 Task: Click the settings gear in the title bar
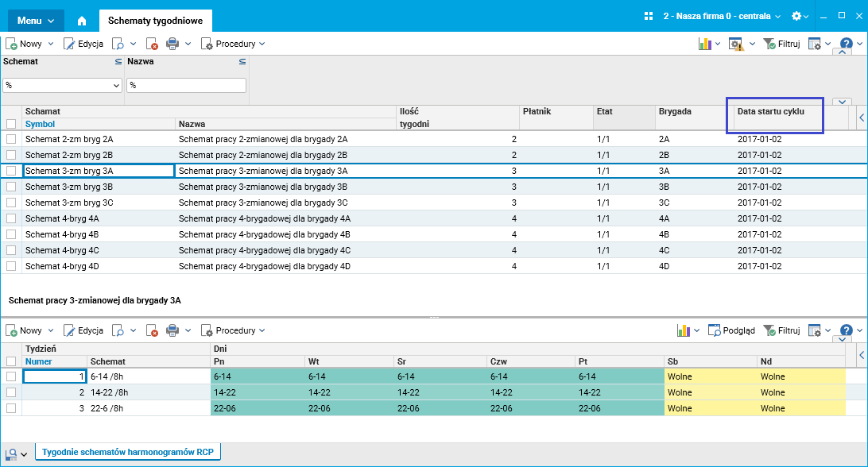797,16
